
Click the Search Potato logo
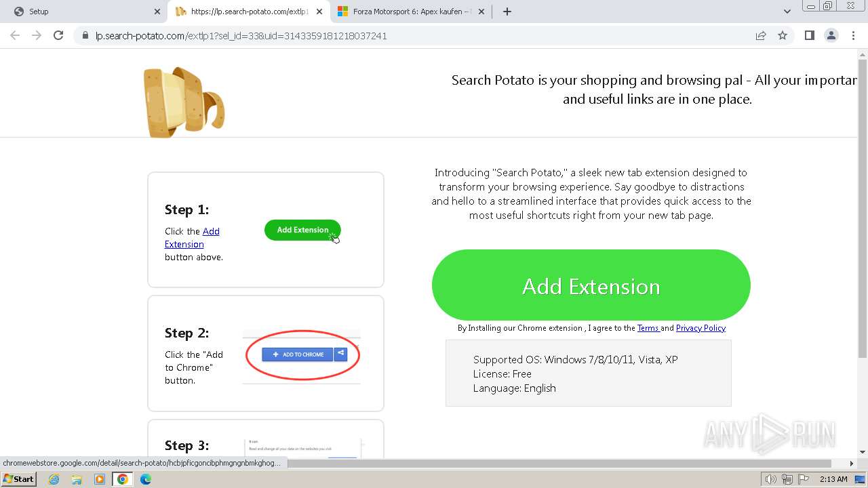[x=183, y=102]
